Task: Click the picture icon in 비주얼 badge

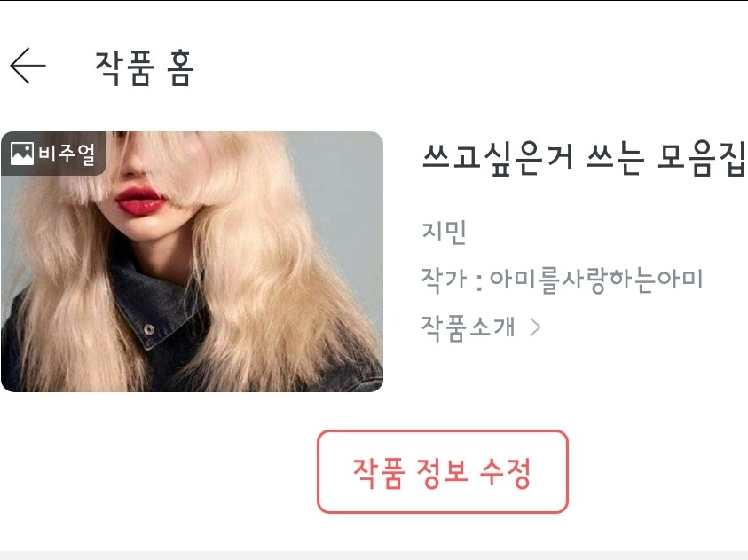Action: [21, 154]
